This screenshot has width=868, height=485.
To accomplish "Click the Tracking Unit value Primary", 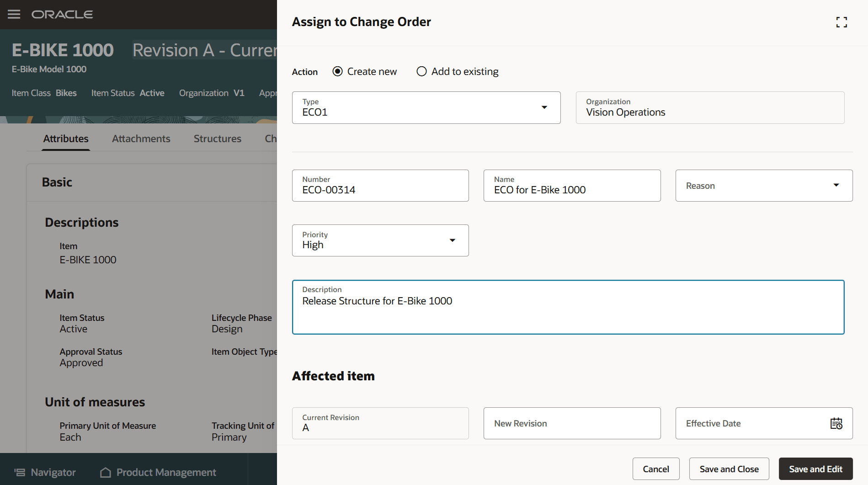I will tap(229, 437).
